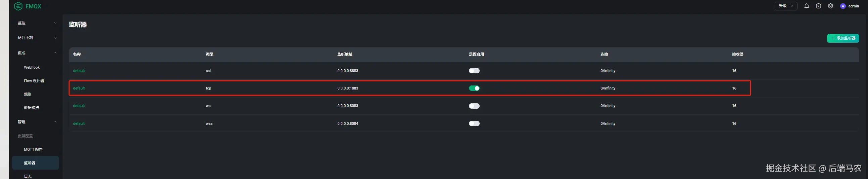
Task: Open the MQTT 配置 menu item
Action: (33, 149)
